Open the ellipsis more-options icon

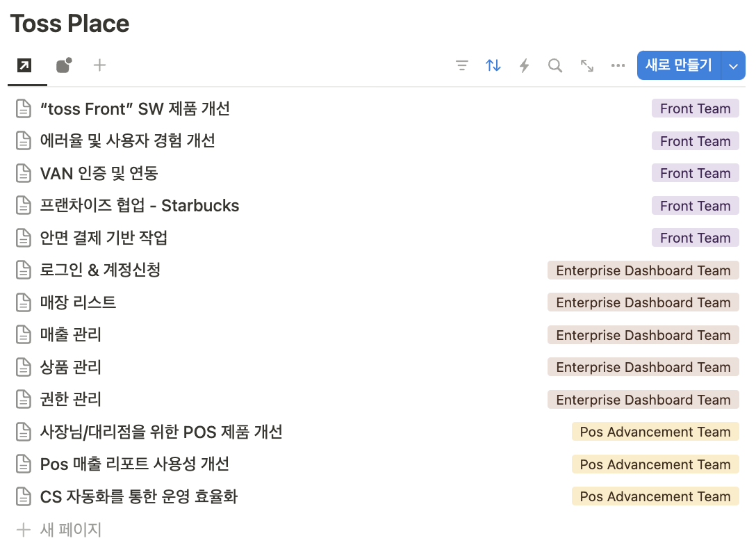tap(618, 65)
